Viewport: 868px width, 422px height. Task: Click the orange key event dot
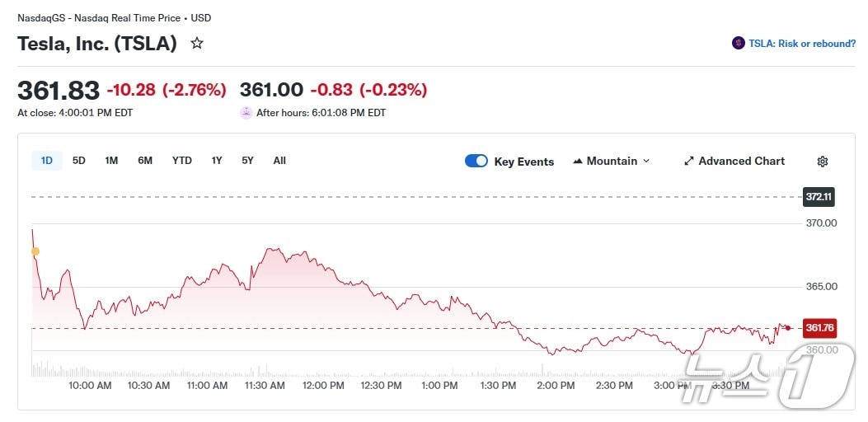35,251
